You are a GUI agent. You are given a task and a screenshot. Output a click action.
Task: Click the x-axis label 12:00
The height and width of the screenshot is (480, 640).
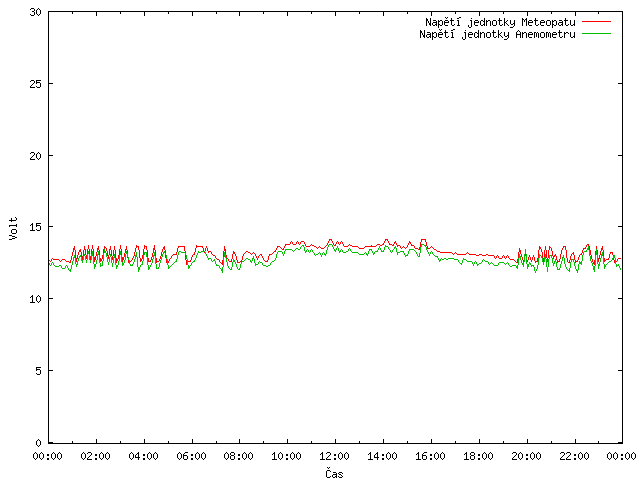click(x=334, y=456)
